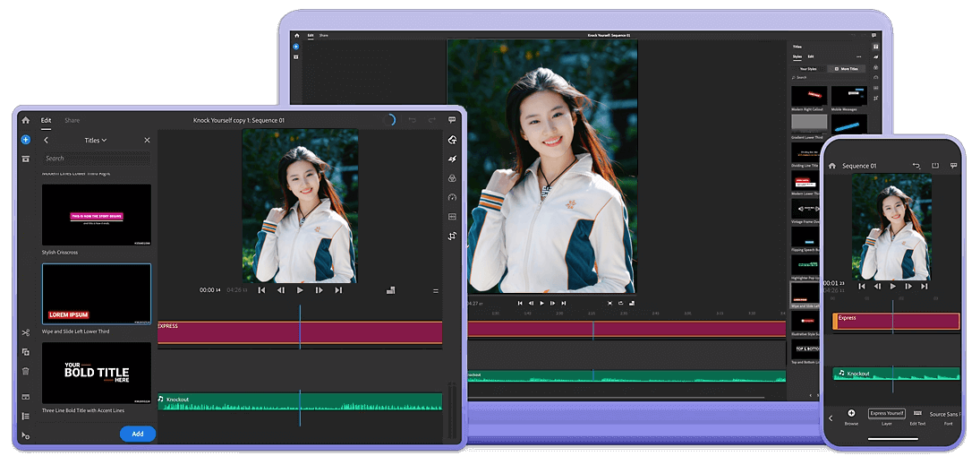Redo the action on tablet
Image resolution: width=980 pixels, height=456 pixels.
pos(431,120)
